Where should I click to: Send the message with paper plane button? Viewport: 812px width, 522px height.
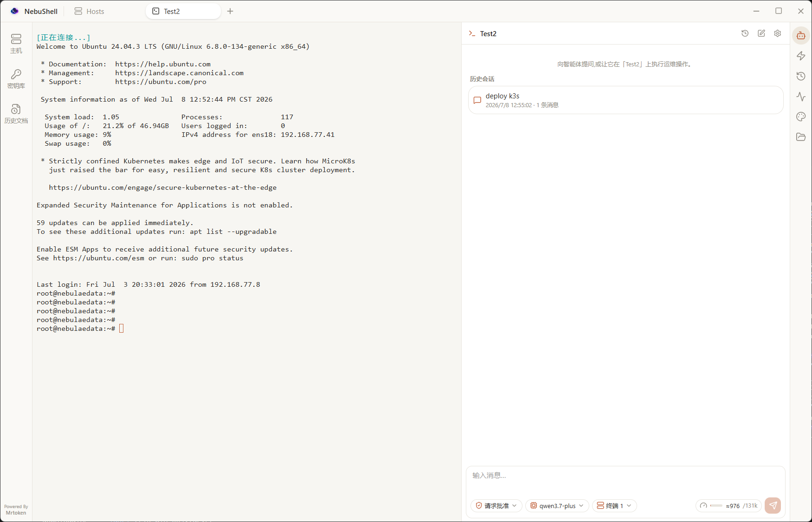[x=773, y=505]
